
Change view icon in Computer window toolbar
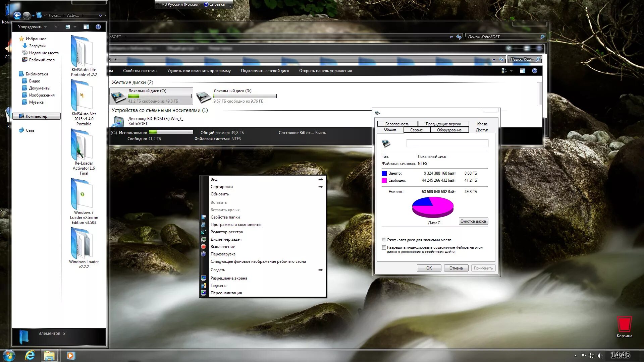[504, 71]
